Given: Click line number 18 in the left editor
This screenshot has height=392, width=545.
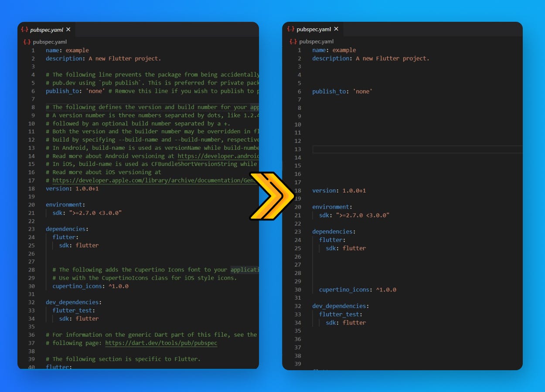Looking at the screenshot, I should coord(31,188).
